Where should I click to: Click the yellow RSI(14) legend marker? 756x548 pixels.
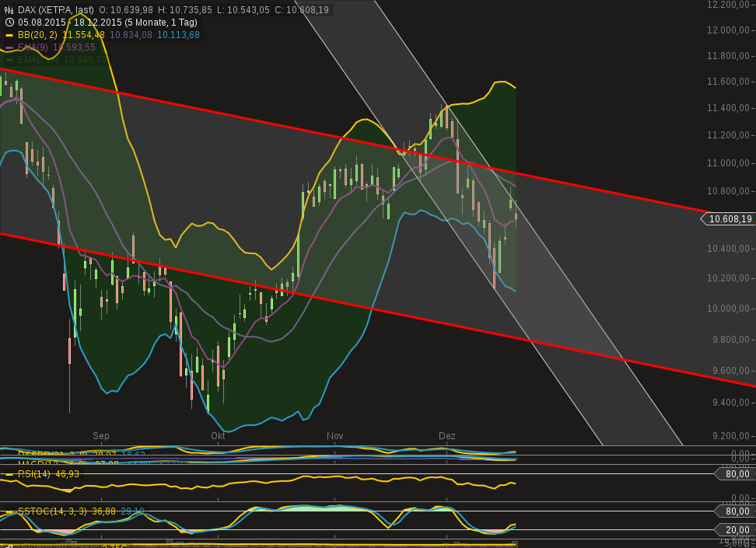(x=9, y=475)
